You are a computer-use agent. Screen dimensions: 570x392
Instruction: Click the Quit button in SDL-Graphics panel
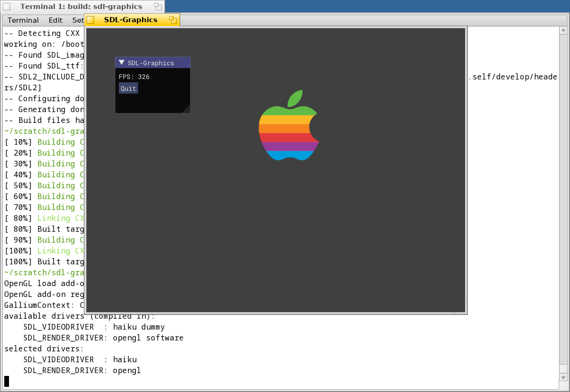point(128,88)
